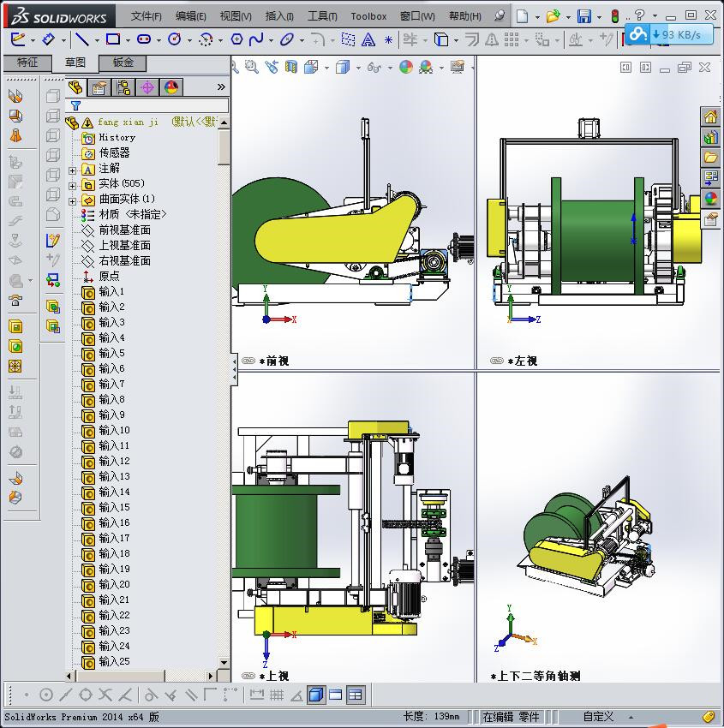
Task: Click the *前视 view label link
Action: [273, 361]
